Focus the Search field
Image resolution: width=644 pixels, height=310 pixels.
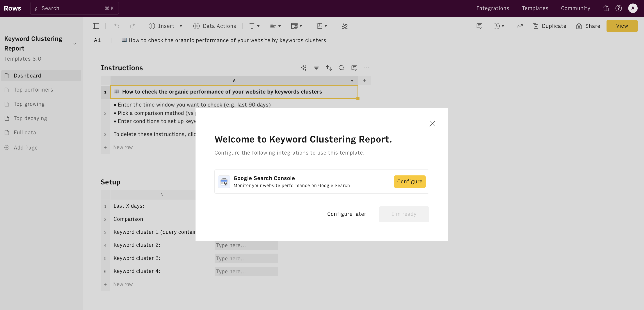point(75,8)
